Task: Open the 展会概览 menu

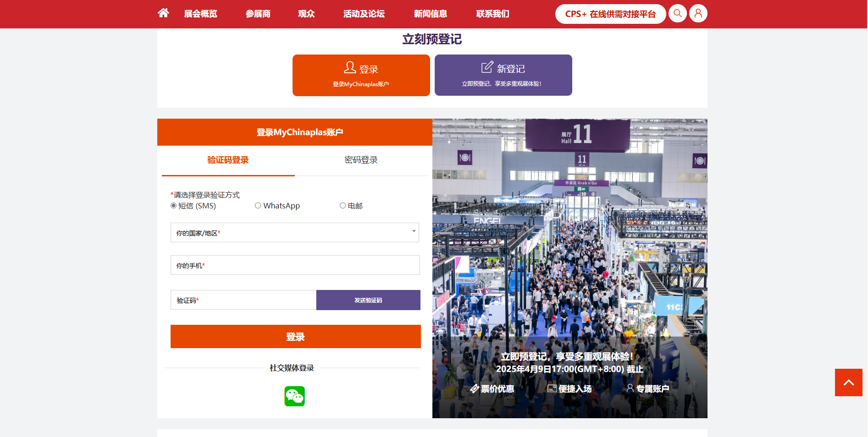Action: point(201,14)
